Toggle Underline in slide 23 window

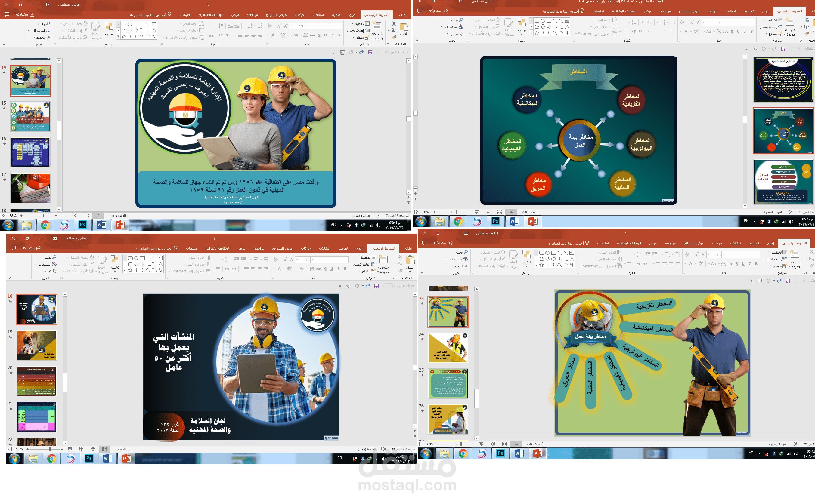[743, 264]
